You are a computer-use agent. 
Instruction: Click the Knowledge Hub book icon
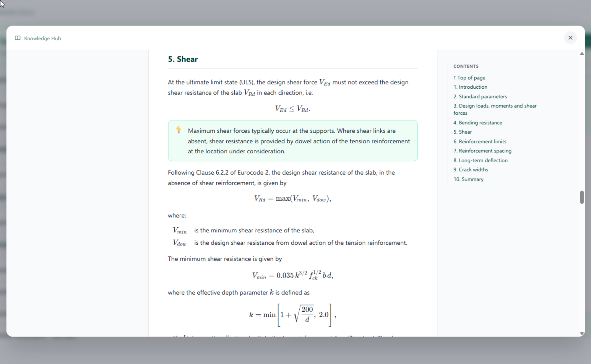[18, 38]
